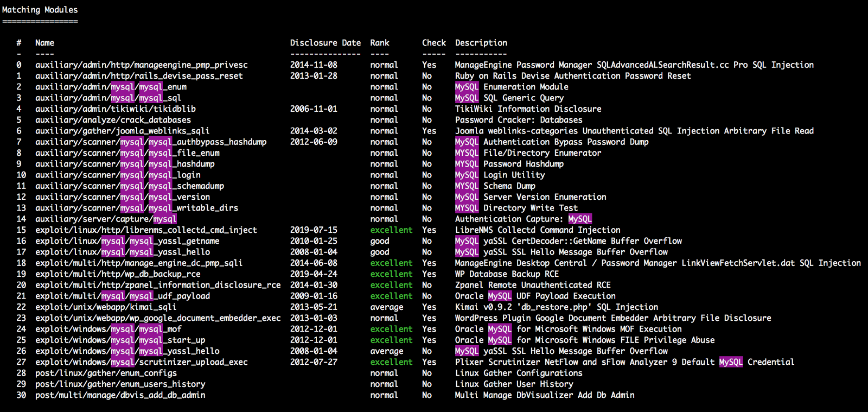Select description 'TikiWiki Information Disclosure'

pos(528,109)
